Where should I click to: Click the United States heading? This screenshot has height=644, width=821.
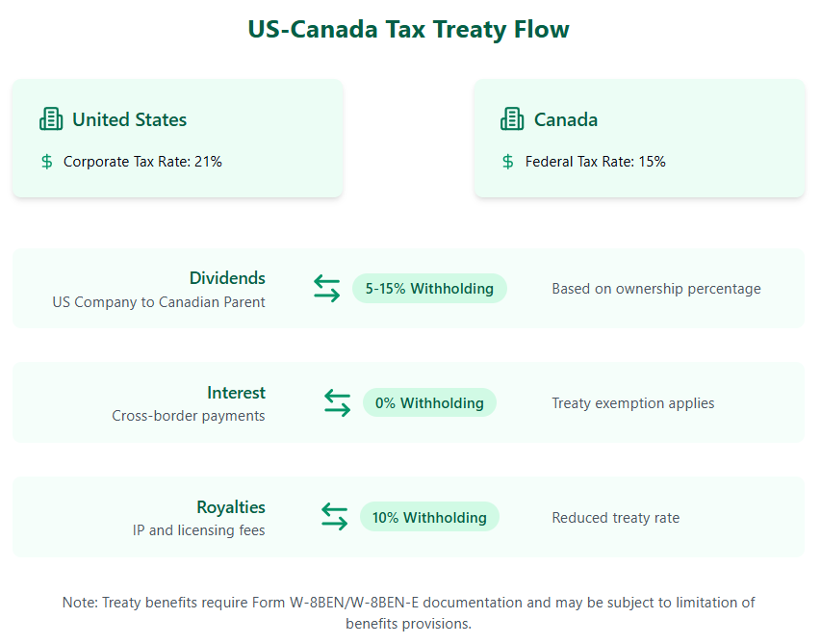129,119
